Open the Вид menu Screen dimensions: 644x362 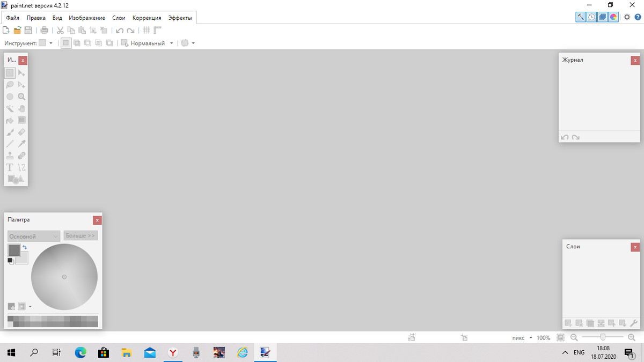coord(57,18)
